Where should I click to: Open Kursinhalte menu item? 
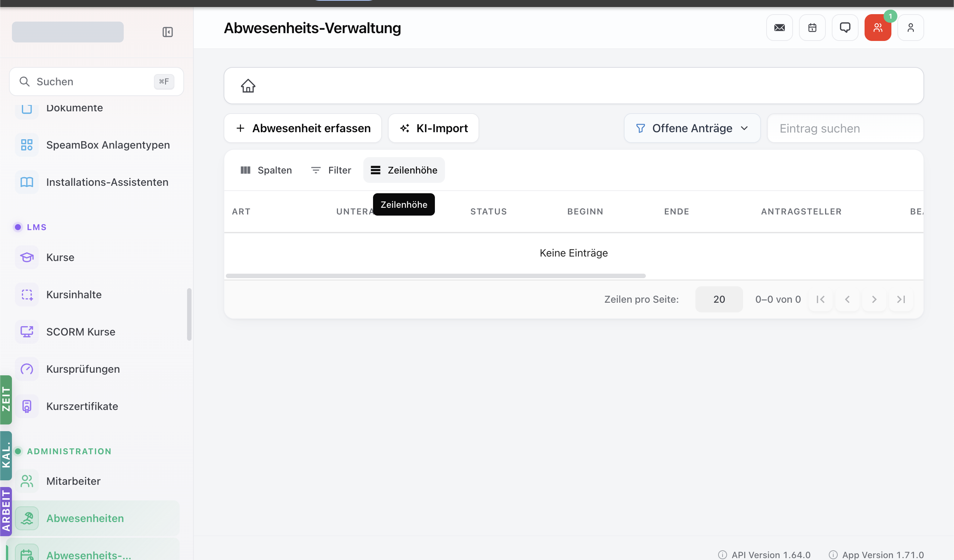[x=97, y=295]
